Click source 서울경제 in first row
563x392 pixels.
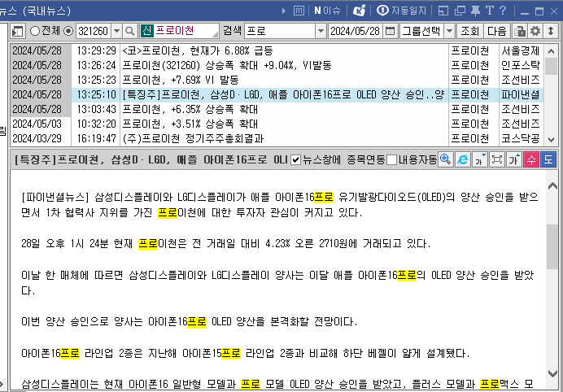[520, 51]
